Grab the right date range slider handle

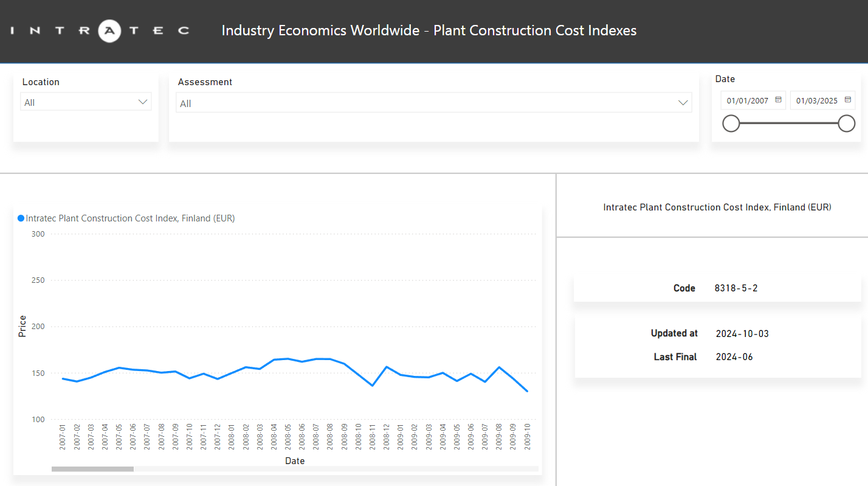(x=846, y=123)
